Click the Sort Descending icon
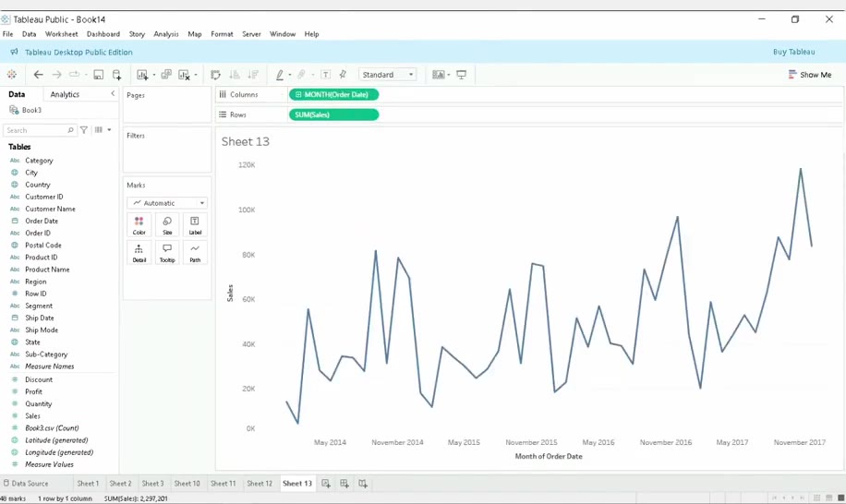 (x=252, y=75)
